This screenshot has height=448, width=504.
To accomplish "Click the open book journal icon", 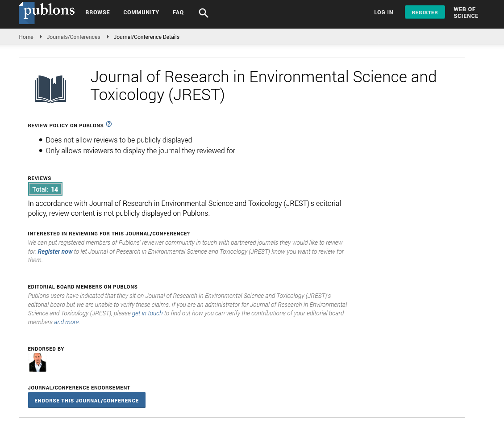I will pyautogui.click(x=50, y=89).
